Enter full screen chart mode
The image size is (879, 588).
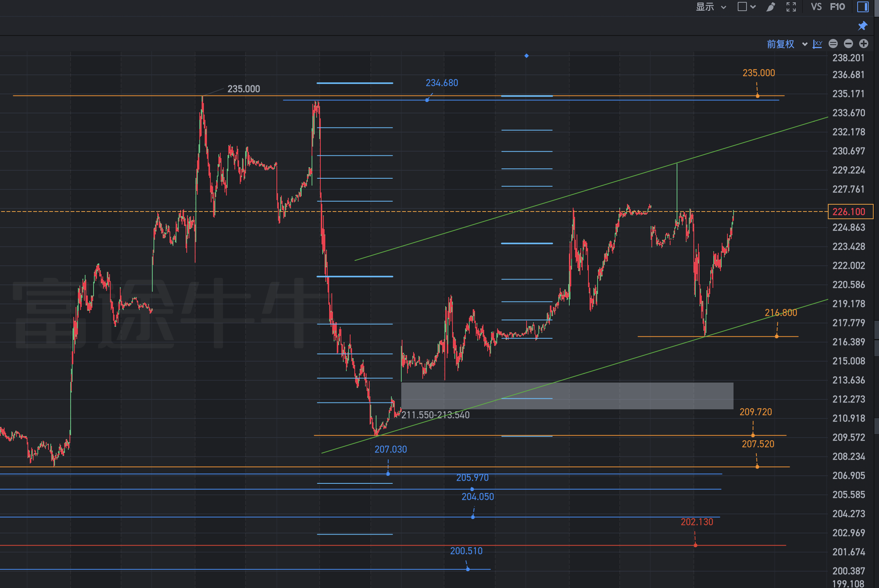[x=791, y=7]
